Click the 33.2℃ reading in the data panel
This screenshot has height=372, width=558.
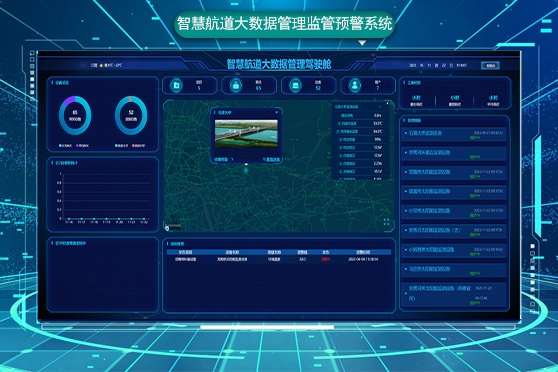(x=378, y=124)
